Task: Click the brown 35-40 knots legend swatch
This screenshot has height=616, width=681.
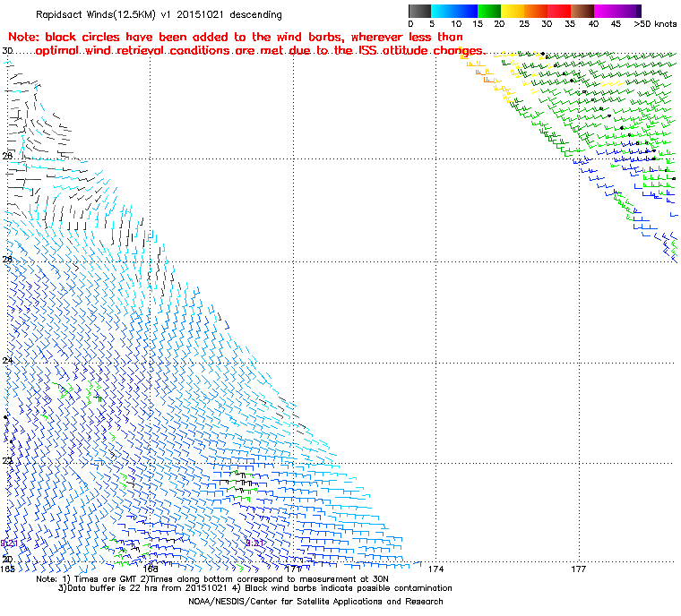Action: (x=582, y=11)
